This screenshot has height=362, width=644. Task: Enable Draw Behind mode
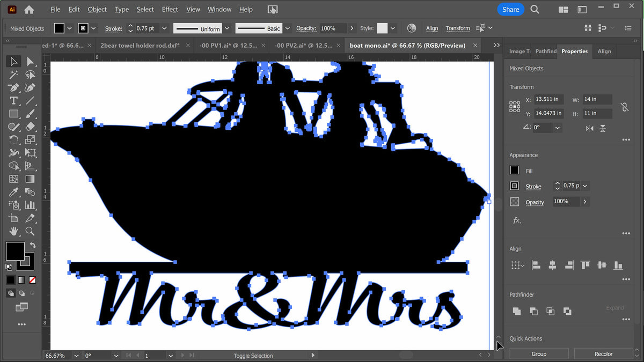point(21,293)
